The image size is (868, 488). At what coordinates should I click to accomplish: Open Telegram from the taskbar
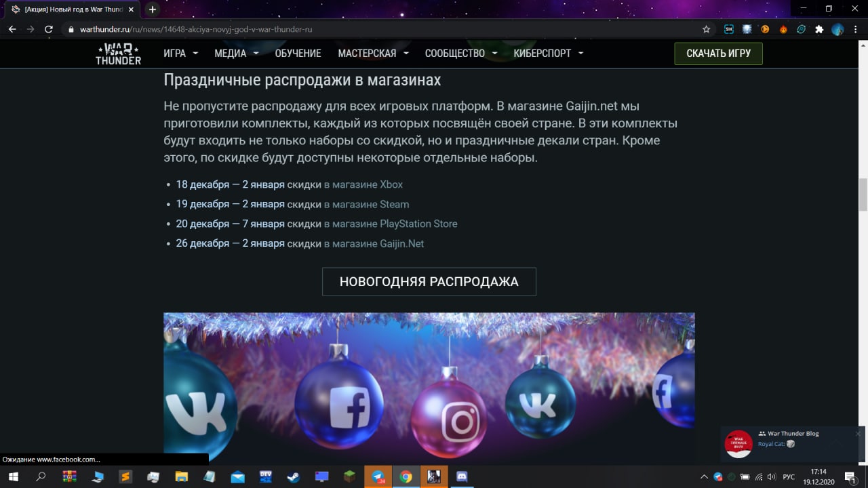click(378, 476)
